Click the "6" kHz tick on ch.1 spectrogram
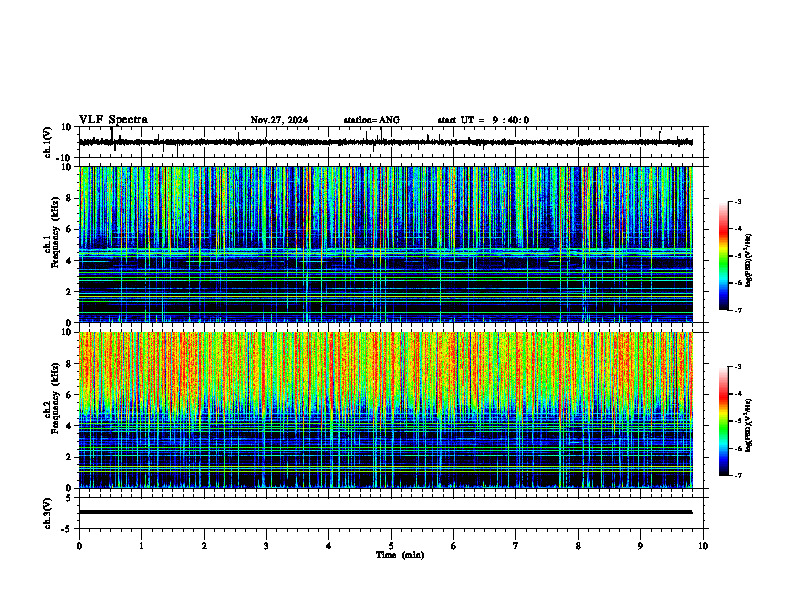This screenshot has width=792, height=612. pos(69,229)
